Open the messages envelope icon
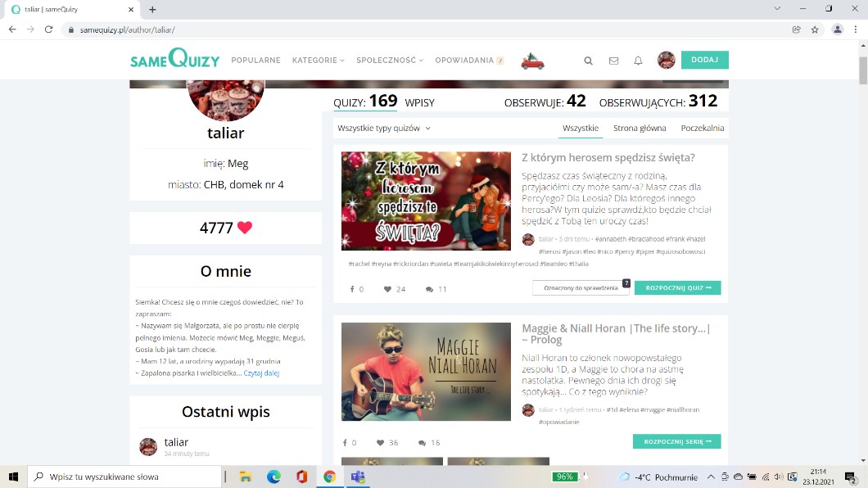The image size is (868, 488). click(613, 61)
